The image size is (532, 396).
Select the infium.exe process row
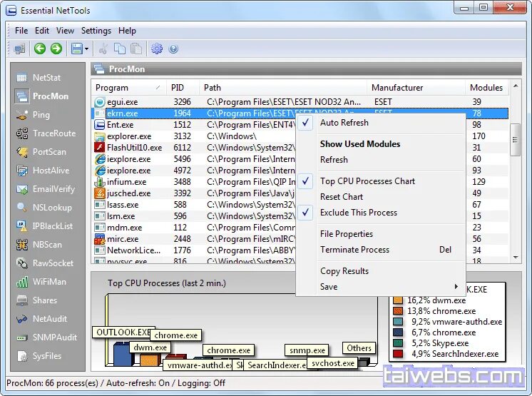(194, 182)
